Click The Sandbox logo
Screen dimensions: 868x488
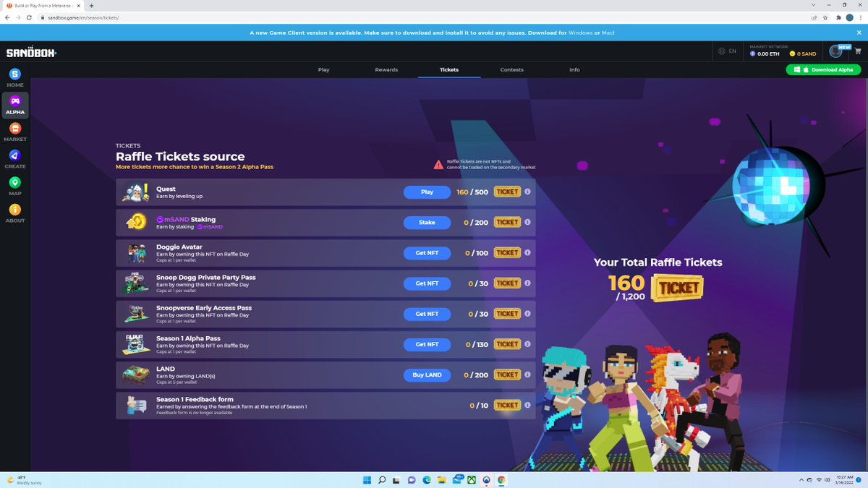(x=31, y=52)
